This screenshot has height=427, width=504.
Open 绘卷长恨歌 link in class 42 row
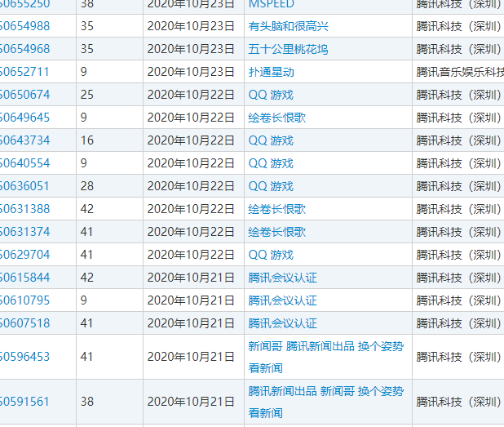coord(276,209)
